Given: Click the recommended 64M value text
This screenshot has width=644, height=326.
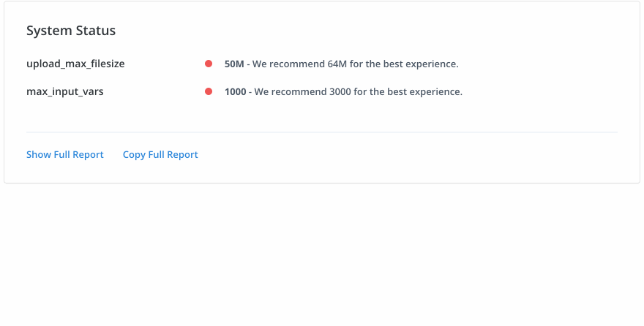Looking at the screenshot, I should pos(337,64).
